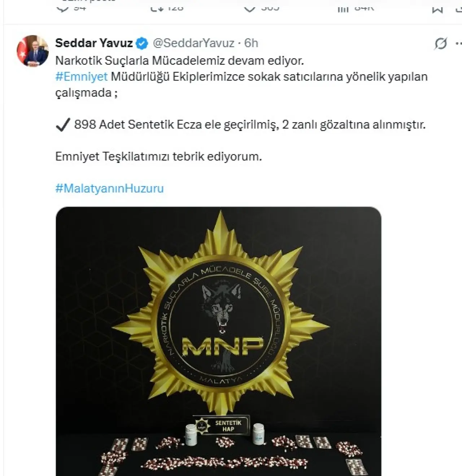
Task: Click the 'Emniyet Teşkilatımızı tebrik ediyorum' sentence
Action: click(x=158, y=157)
